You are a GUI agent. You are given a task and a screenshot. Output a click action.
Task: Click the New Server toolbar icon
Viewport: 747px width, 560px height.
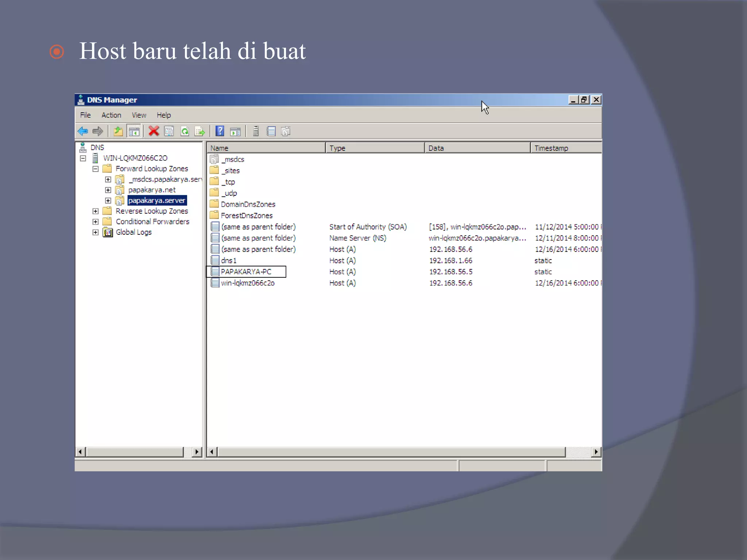click(x=256, y=131)
